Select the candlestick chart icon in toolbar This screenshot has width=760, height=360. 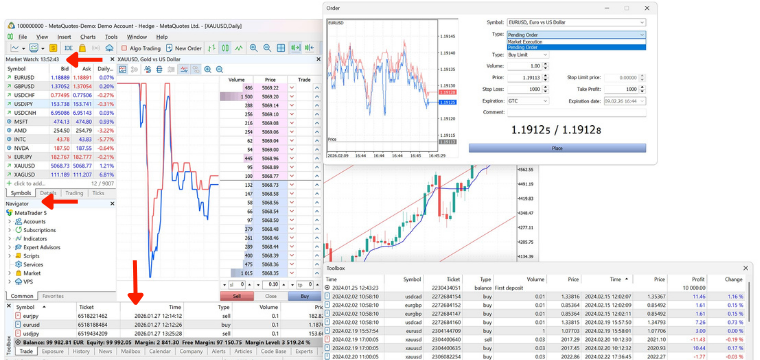tap(225, 48)
